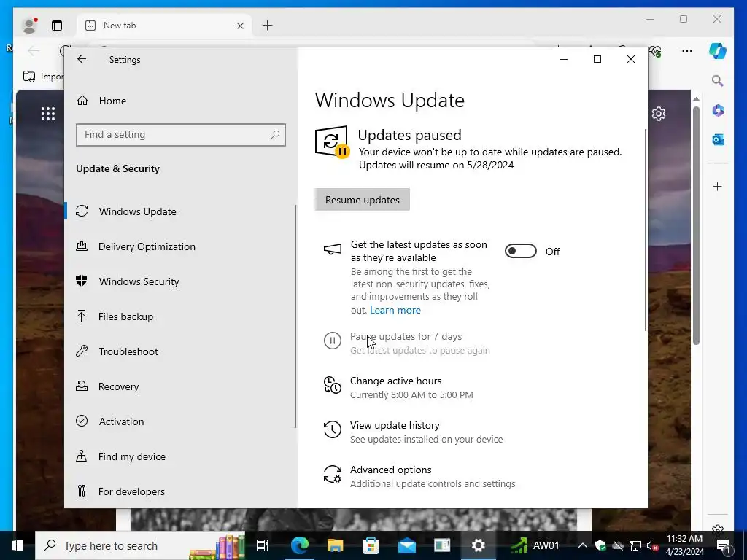Click the Updates paused status icon

click(332, 142)
